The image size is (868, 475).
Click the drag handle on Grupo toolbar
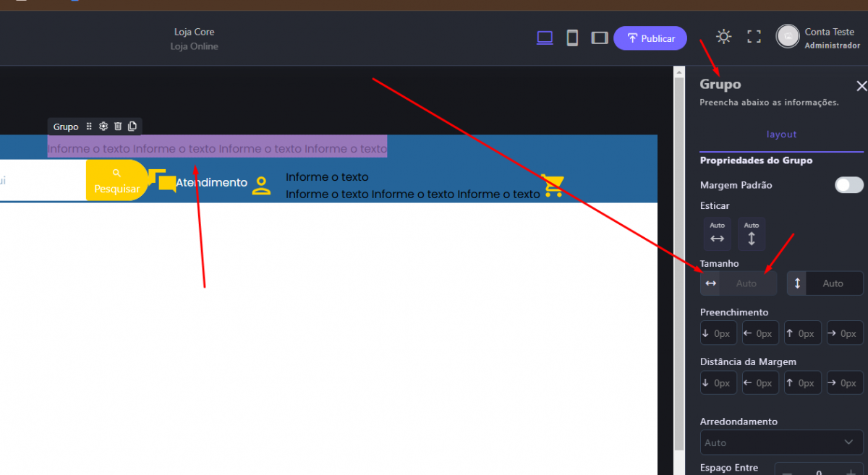click(x=89, y=127)
